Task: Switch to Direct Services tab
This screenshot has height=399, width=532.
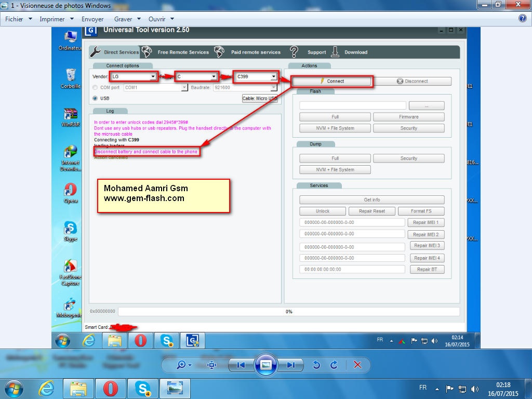Action: [x=115, y=52]
